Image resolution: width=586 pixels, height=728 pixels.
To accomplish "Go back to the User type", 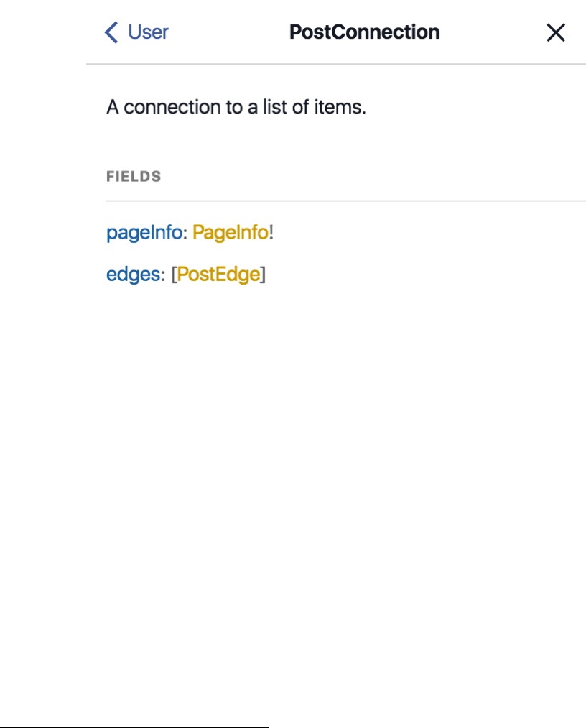I will pos(148,32).
